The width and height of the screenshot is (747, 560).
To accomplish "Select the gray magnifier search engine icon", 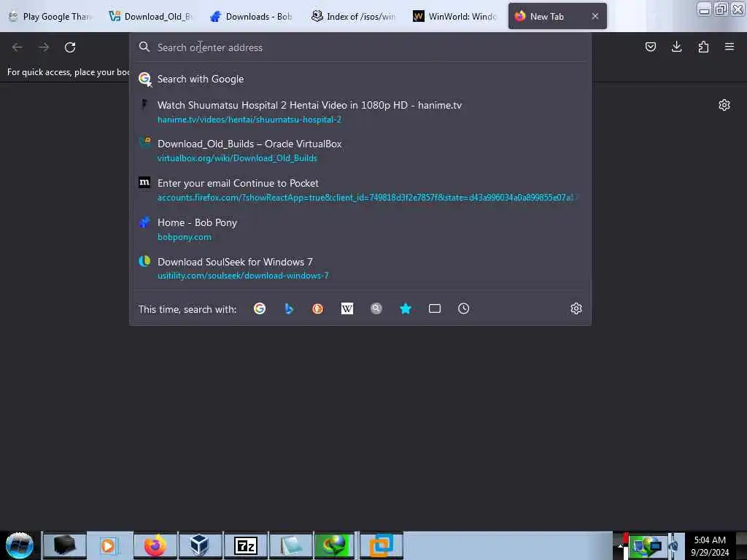I will click(376, 308).
